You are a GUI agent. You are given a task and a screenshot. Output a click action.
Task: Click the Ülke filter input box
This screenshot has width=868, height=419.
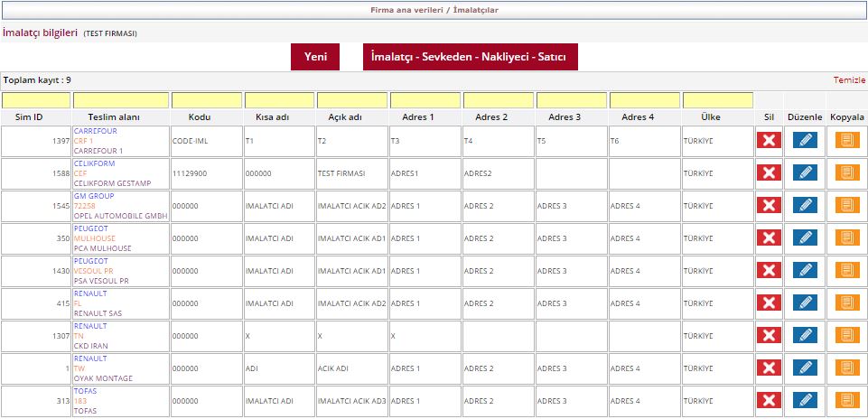[x=718, y=99]
